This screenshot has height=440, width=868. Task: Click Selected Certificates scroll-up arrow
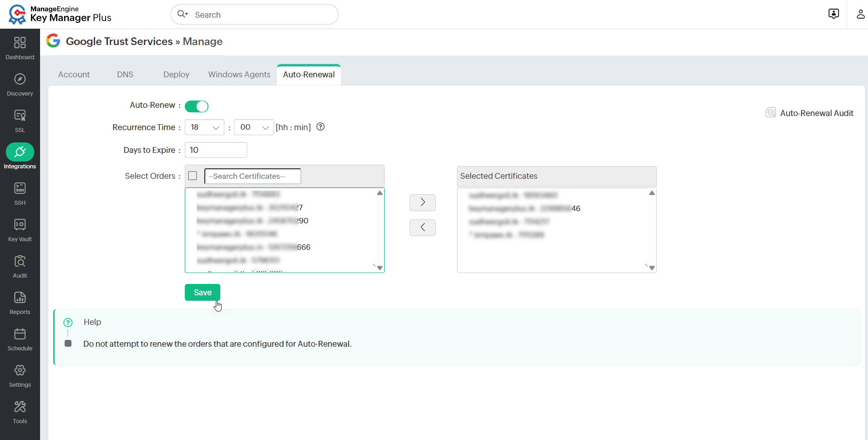652,193
